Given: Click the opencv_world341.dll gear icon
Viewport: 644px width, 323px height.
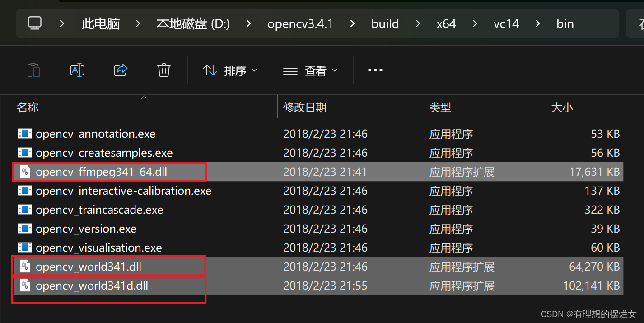Looking at the screenshot, I should [25, 267].
